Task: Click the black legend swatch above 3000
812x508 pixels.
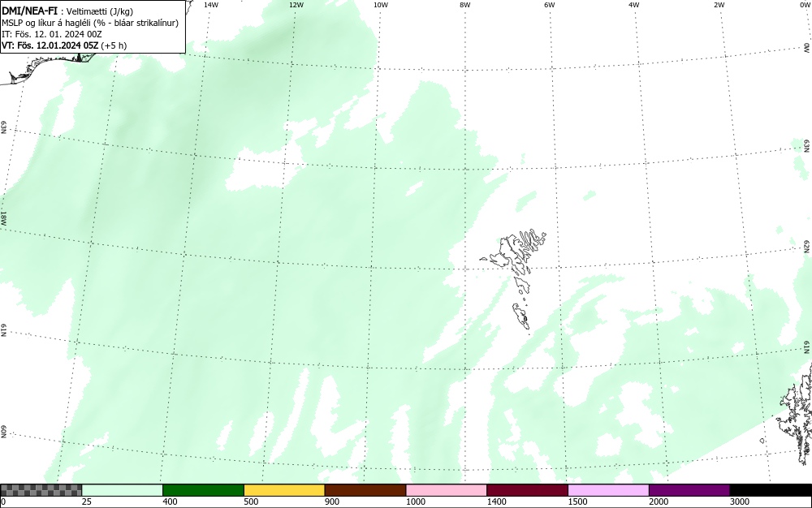Action: click(771, 490)
